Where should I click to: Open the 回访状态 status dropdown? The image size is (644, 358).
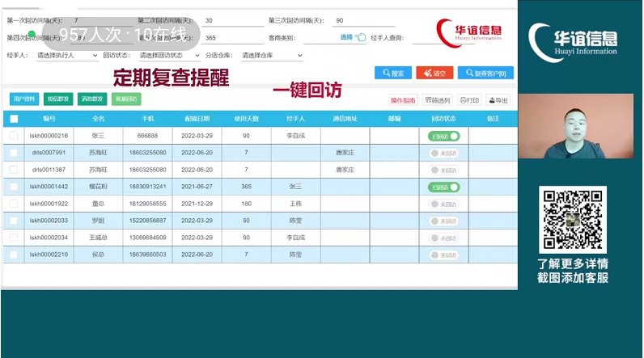coord(168,56)
